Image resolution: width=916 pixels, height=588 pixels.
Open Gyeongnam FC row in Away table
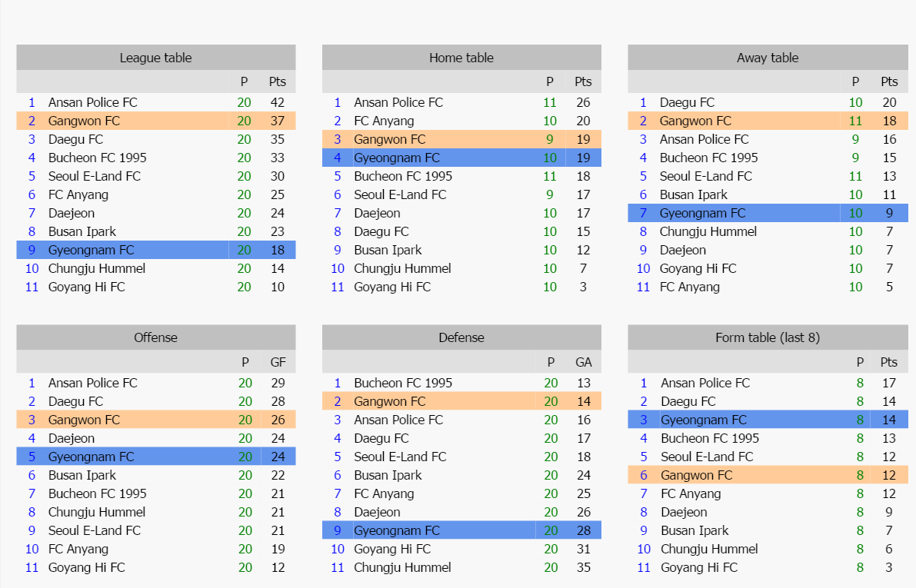point(768,213)
